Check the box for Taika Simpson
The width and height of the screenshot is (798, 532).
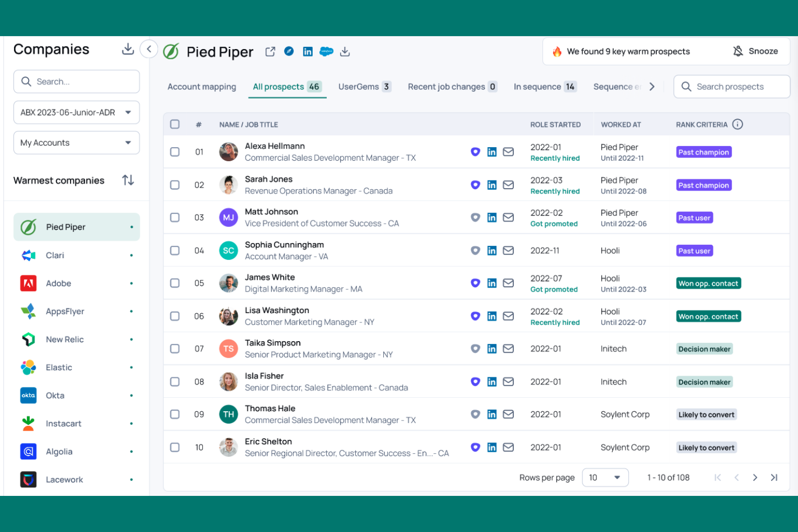coord(175,349)
